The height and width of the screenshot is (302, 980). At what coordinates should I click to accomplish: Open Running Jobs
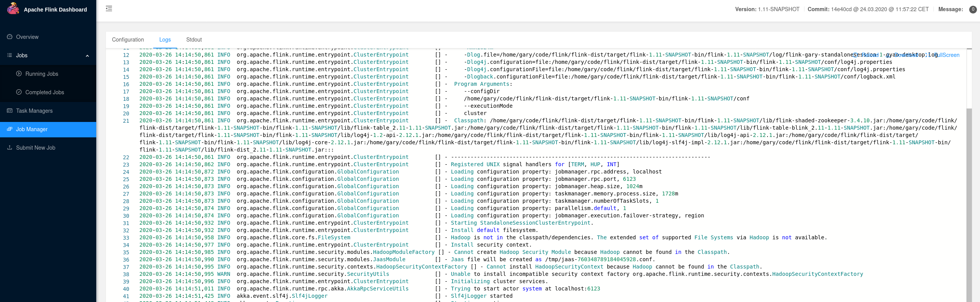[48, 74]
